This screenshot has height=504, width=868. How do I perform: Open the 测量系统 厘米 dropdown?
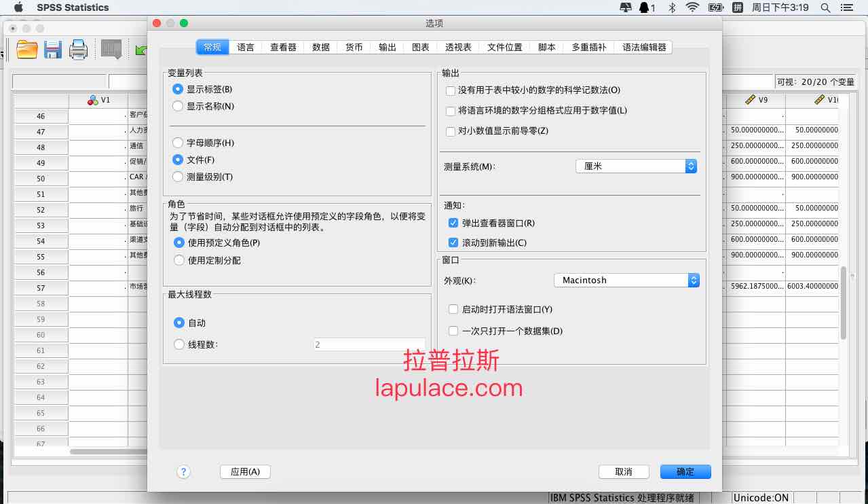(x=636, y=166)
